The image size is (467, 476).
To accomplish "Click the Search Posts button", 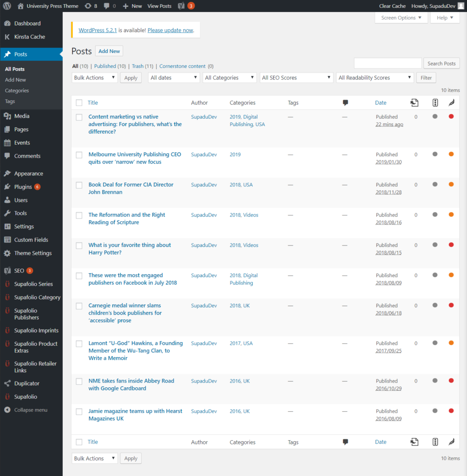I will [x=441, y=63].
